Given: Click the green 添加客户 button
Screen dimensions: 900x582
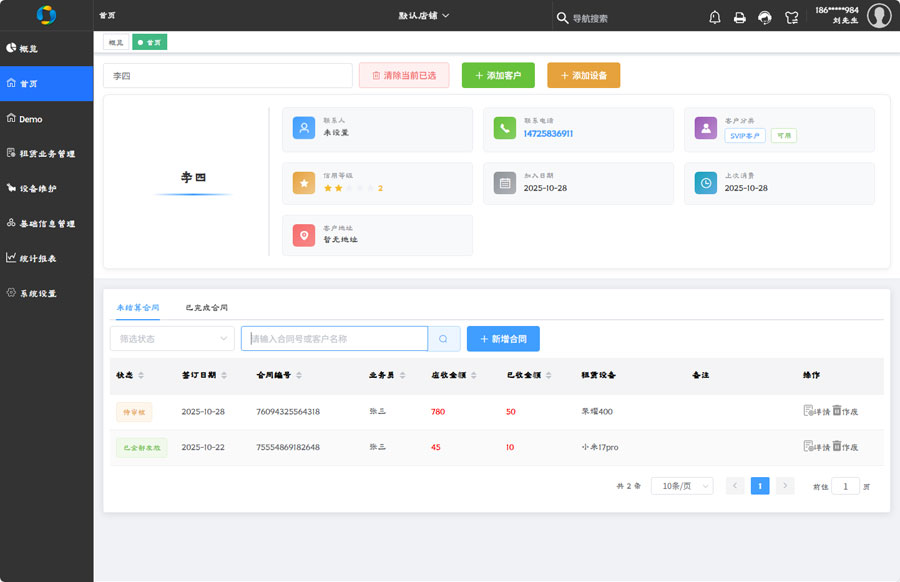Looking at the screenshot, I should (x=498, y=75).
